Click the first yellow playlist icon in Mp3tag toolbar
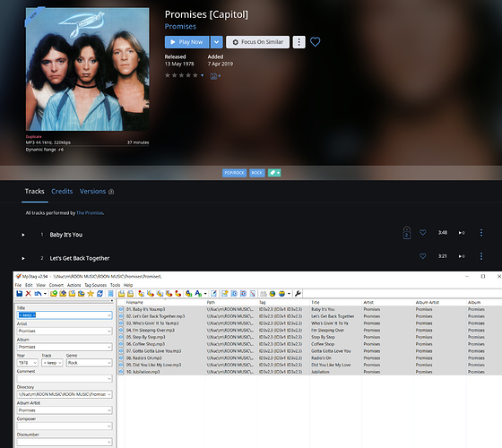The width and height of the screenshot is (502, 448). click(x=121, y=294)
